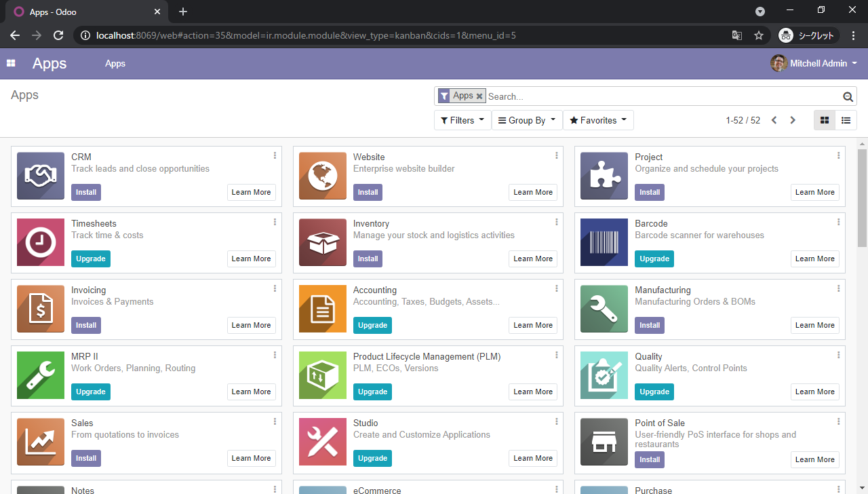868x494 pixels.
Task: Focus the Search input field
Action: 663,96
